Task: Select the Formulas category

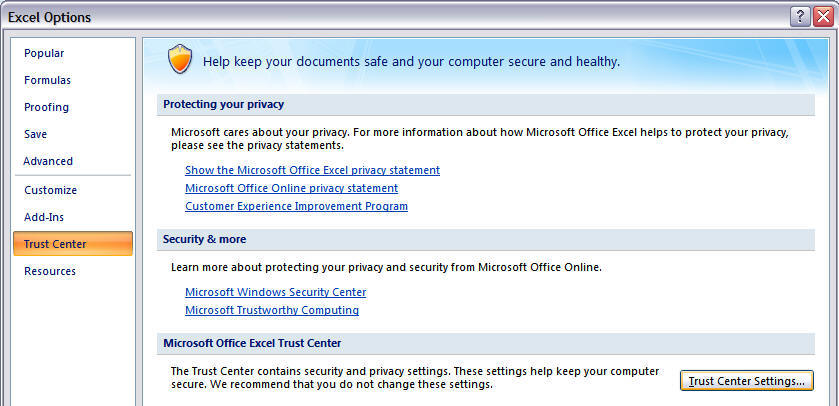Action: [x=47, y=80]
